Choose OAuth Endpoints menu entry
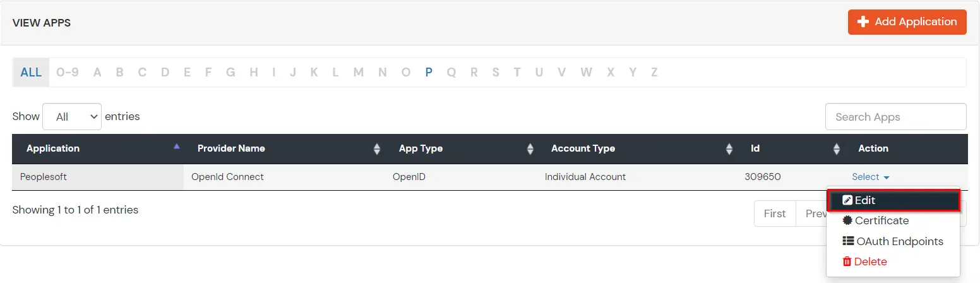980x283 pixels. 893,242
